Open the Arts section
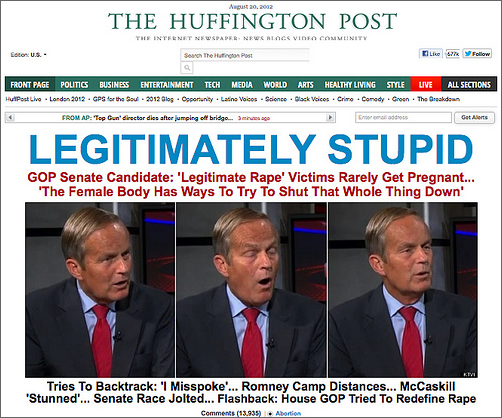 click(306, 85)
